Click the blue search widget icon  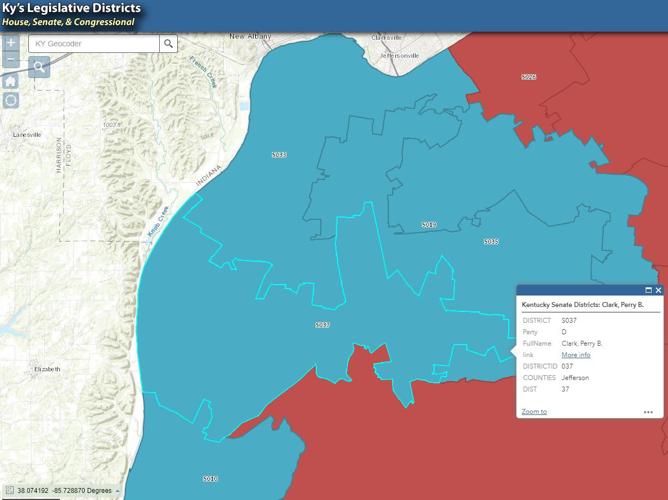click(39, 67)
